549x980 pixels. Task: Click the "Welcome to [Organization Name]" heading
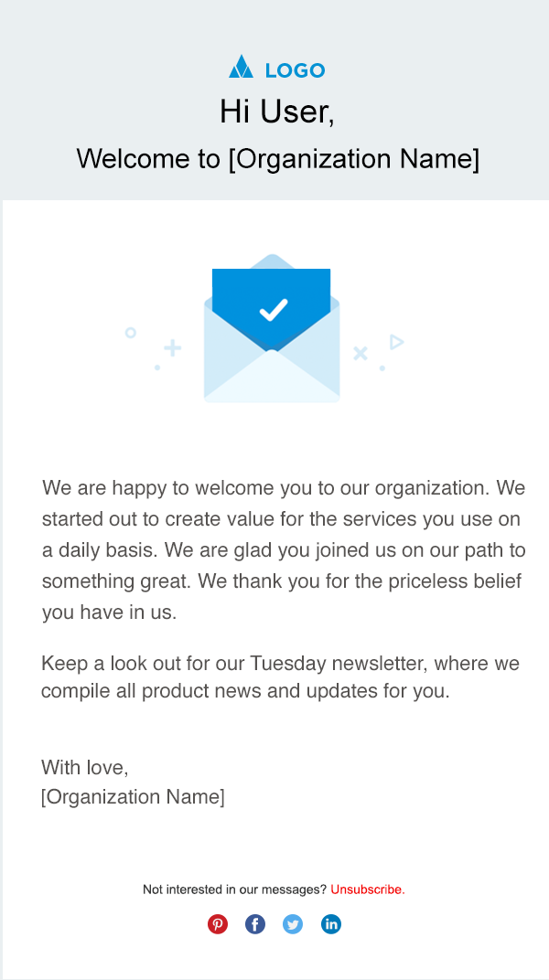(x=277, y=158)
